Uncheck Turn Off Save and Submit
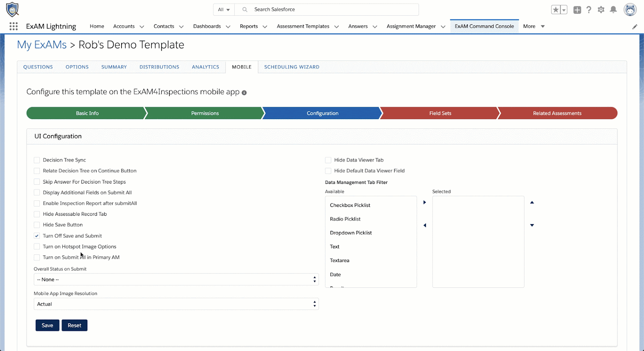644x351 pixels. click(37, 236)
